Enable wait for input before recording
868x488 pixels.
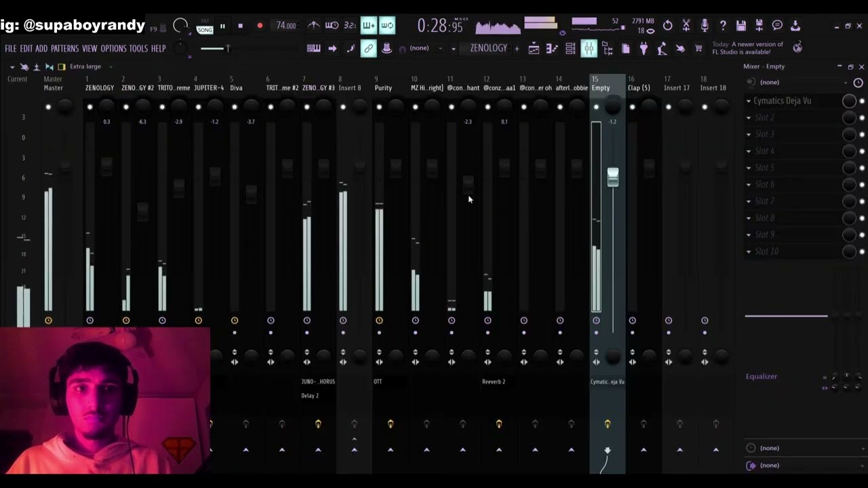point(332,26)
